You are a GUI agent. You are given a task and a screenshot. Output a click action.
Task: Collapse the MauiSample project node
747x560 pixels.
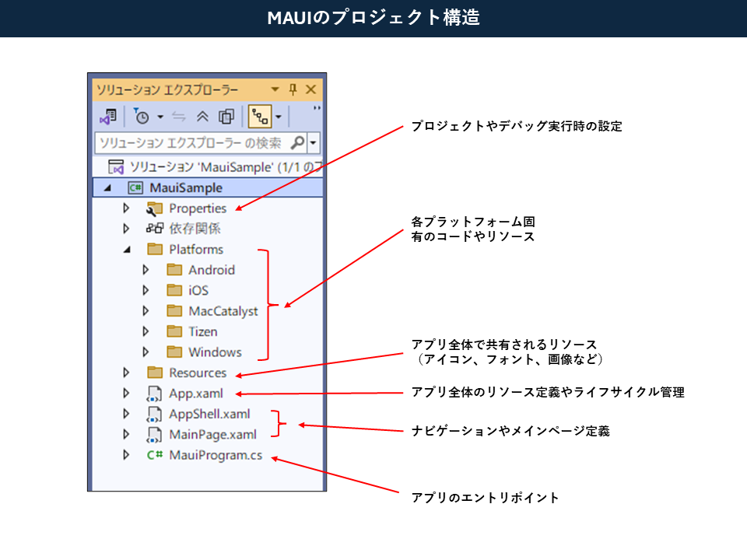coord(107,188)
